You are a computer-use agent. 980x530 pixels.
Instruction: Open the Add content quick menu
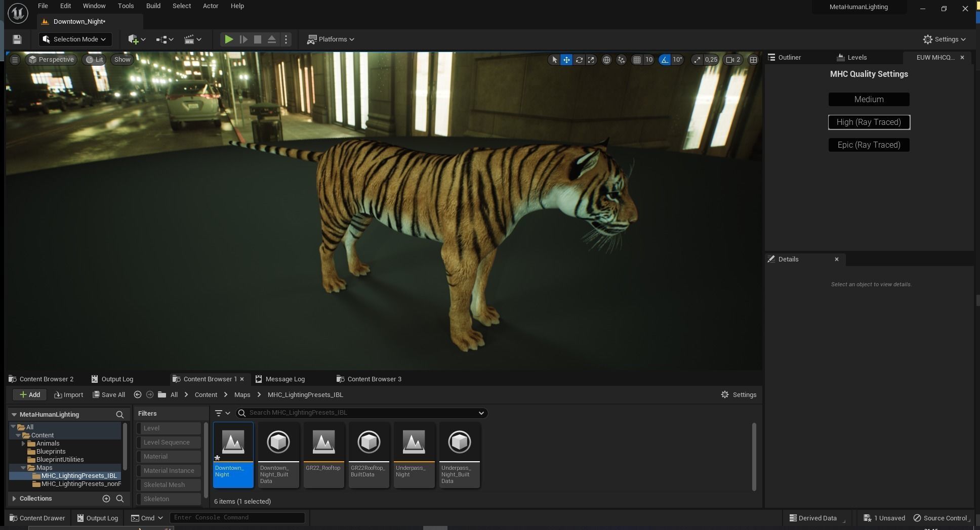click(137, 39)
